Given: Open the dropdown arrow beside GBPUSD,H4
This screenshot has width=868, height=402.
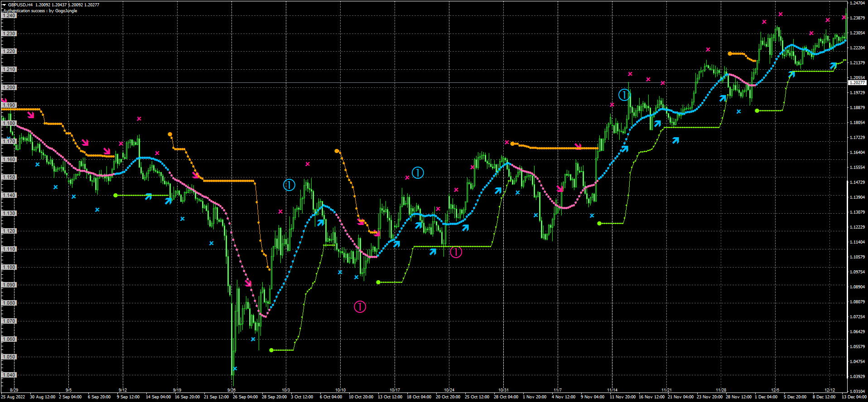Looking at the screenshot, I should click(x=4, y=5).
